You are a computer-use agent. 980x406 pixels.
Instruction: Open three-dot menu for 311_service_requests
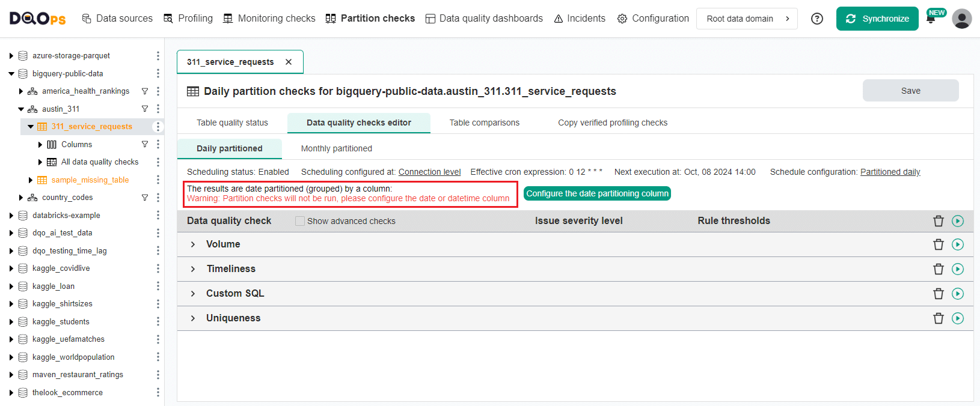coord(158,127)
